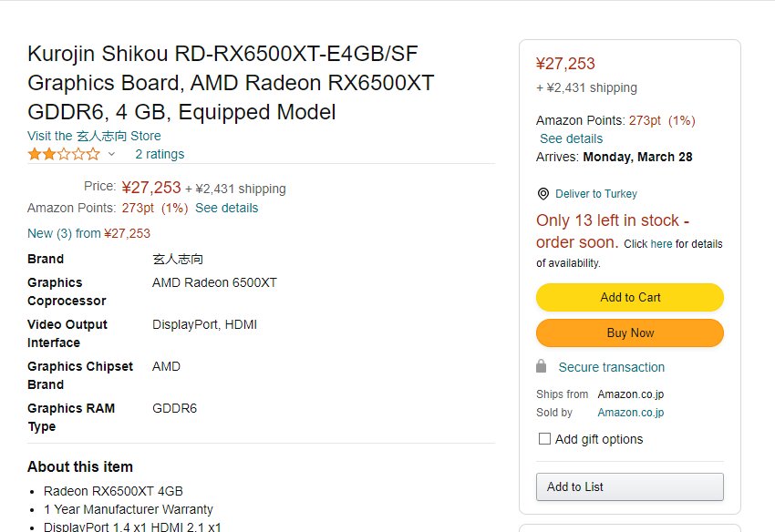Open See details link in buy box
Screen dimensions: 775x532
[571, 138]
